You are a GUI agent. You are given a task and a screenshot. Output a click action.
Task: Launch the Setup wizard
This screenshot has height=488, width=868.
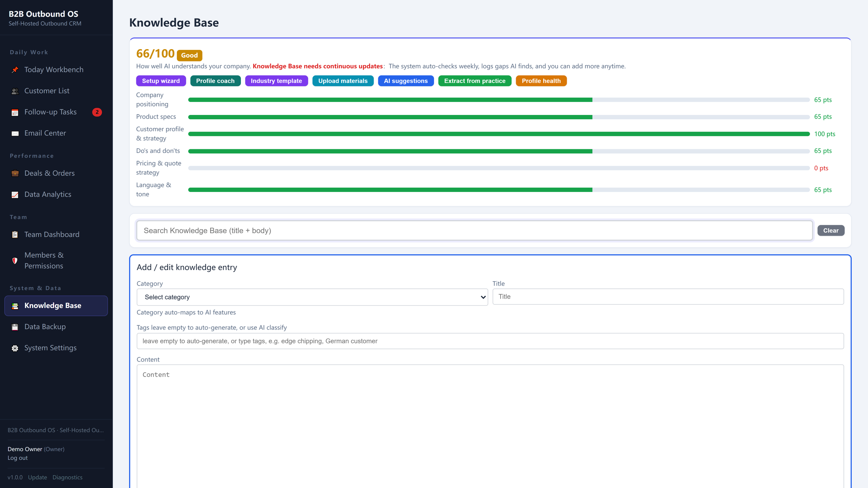click(x=161, y=81)
